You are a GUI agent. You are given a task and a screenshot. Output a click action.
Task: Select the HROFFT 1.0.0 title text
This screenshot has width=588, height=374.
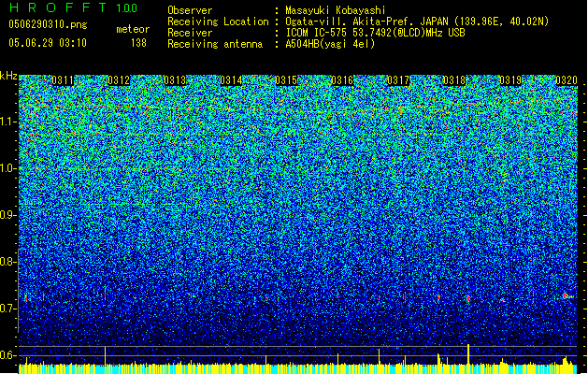(x=73, y=7)
